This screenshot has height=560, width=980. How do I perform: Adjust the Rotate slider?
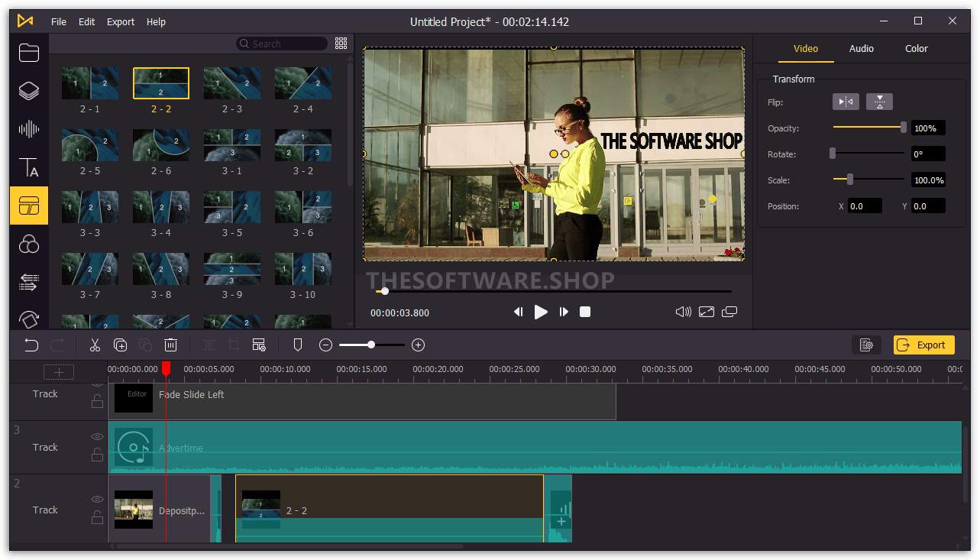pyautogui.click(x=869, y=154)
